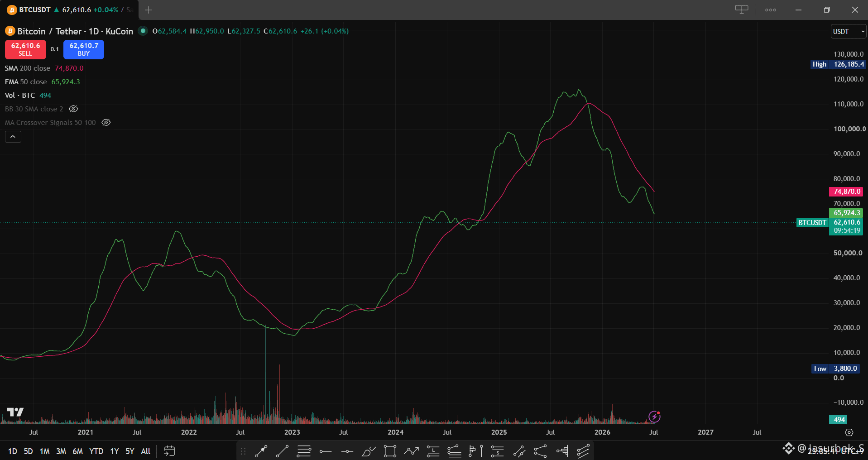Select the SMA 200 close legend
The width and height of the screenshot is (868, 460).
[28, 68]
